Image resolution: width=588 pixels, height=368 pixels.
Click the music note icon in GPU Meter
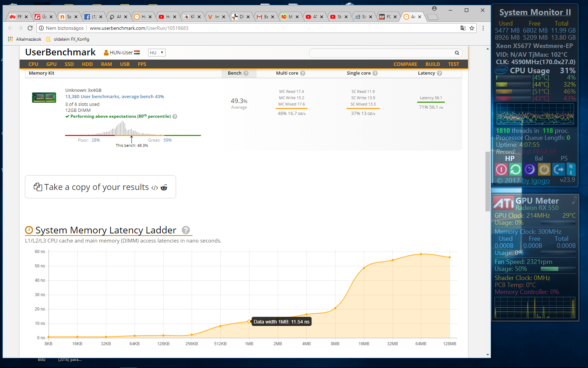574,200
